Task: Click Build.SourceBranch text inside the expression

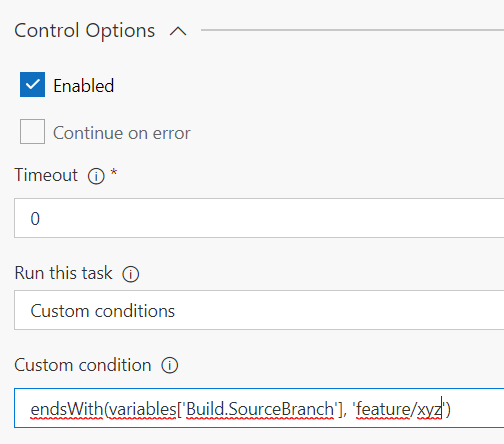Action: tap(260, 409)
